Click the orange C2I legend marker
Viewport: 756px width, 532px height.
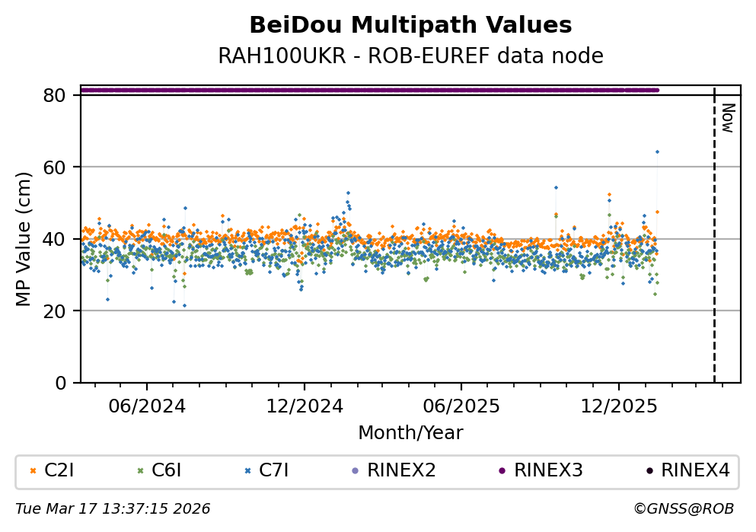[33, 471]
